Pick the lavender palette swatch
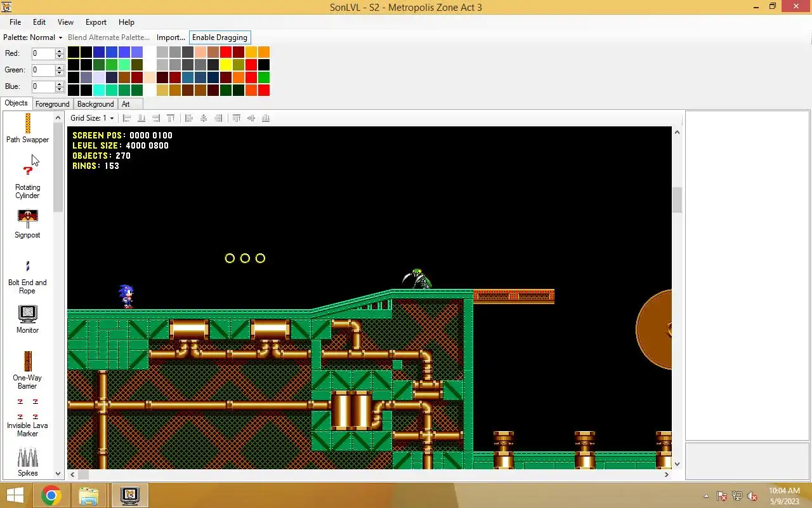This screenshot has height=508, width=812. [99, 77]
